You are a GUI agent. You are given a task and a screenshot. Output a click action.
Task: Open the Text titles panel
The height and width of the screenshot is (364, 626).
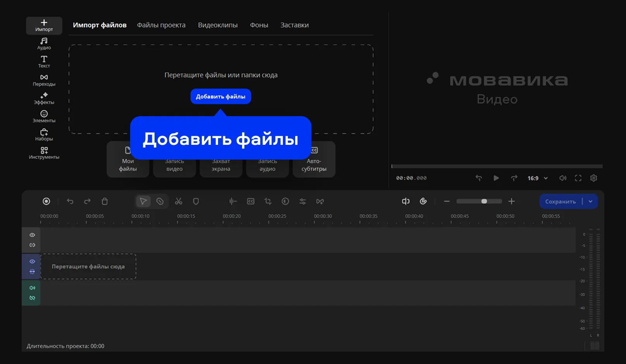pyautogui.click(x=44, y=62)
